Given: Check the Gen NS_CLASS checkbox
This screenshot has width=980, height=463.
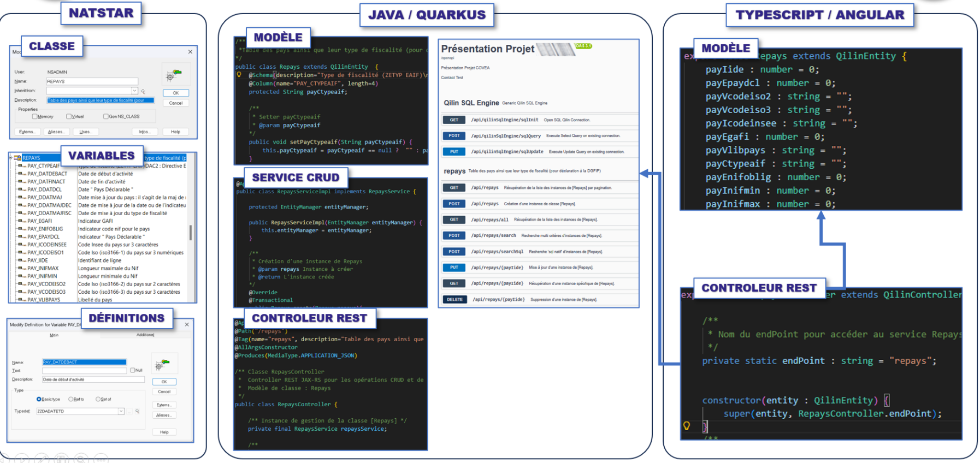Looking at the screenshot, I should click(x=105, y=116).
